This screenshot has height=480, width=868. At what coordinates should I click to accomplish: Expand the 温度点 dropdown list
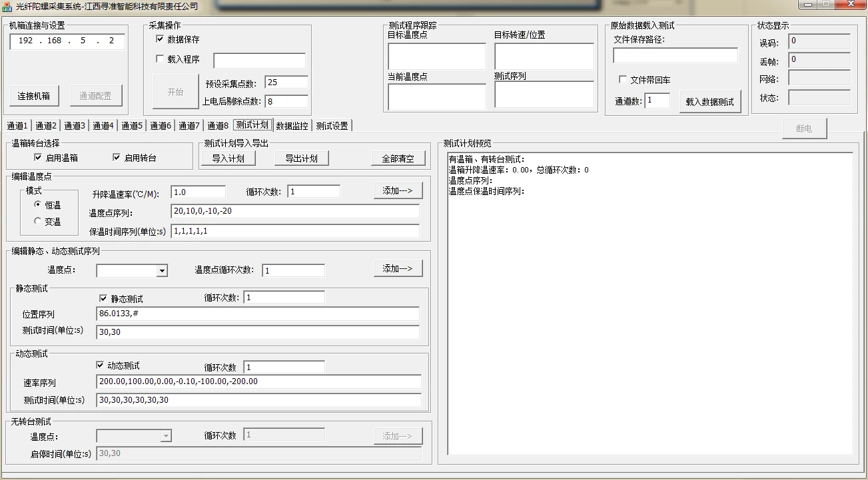pyautogui.click(x=162, y=270)
